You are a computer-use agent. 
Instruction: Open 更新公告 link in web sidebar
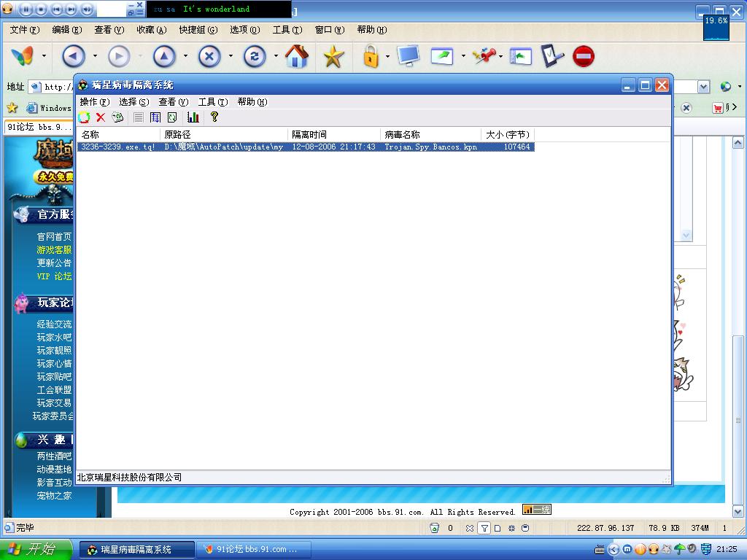tap(54, 262)
